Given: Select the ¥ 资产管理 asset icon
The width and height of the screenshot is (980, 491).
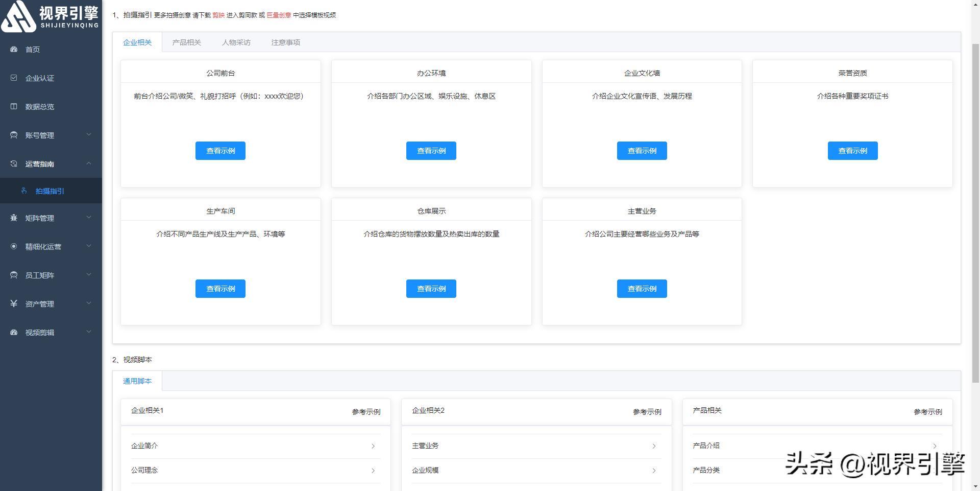Looking at the screenshot, I should [x=14, y=303].
